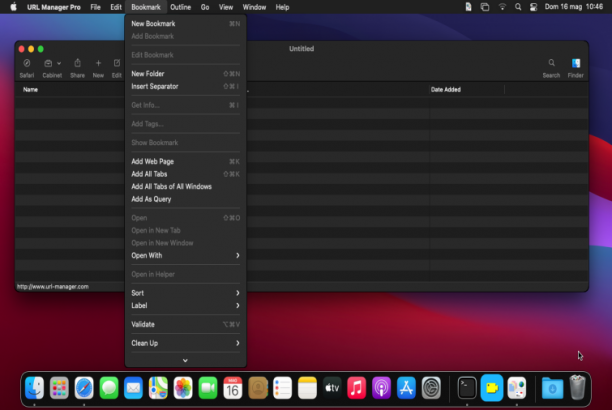Open the Go menu

coord(205,7)
